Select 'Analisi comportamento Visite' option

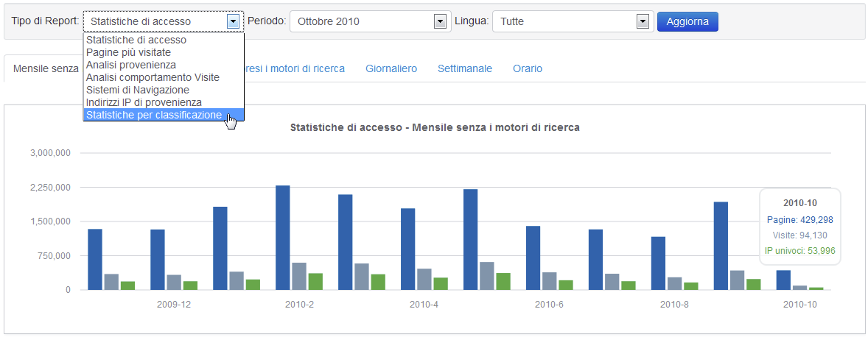(x=164, y=77)
